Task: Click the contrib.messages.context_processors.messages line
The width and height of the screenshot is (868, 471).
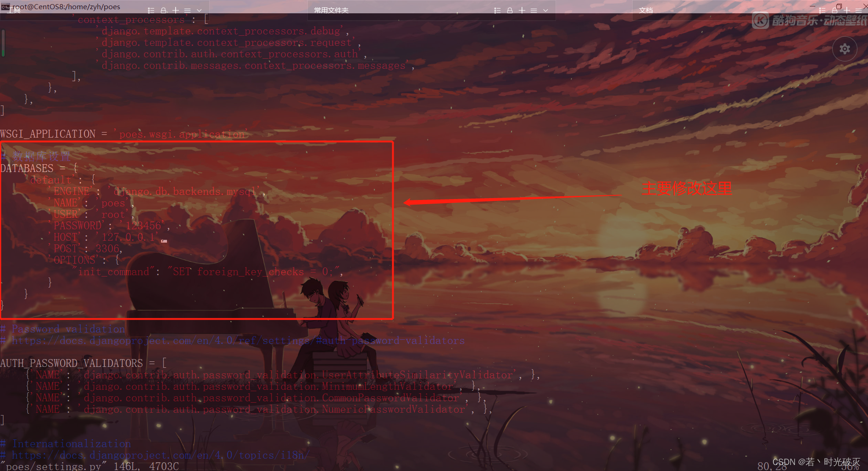Action: (x=256, y=66)
